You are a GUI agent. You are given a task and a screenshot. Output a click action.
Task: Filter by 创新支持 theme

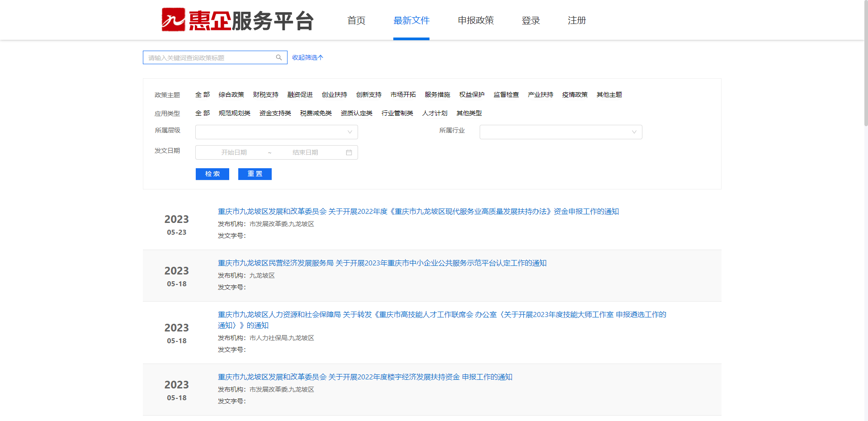[369, 95]
